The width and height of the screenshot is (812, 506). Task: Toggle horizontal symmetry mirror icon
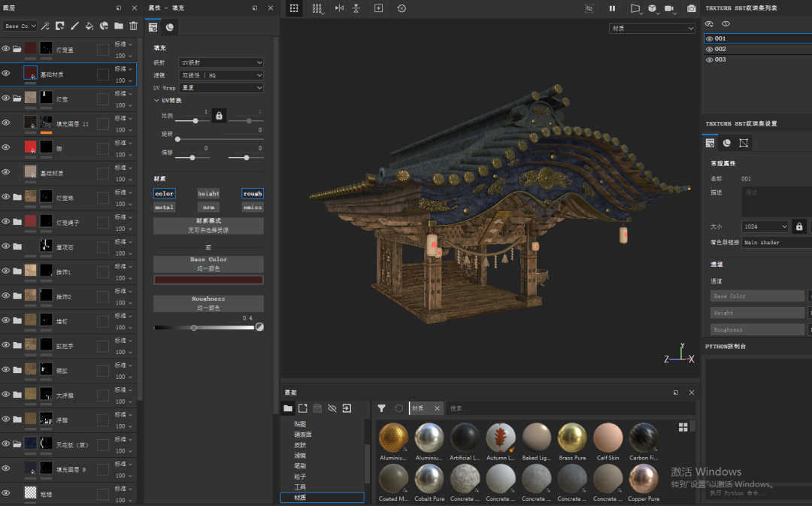click(x=339, y=8)
